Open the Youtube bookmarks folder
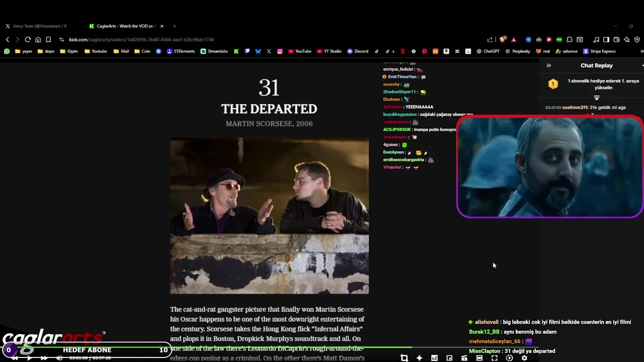This screenshot has width=644, height=362. pyautogui.click(x=96, y=51)
